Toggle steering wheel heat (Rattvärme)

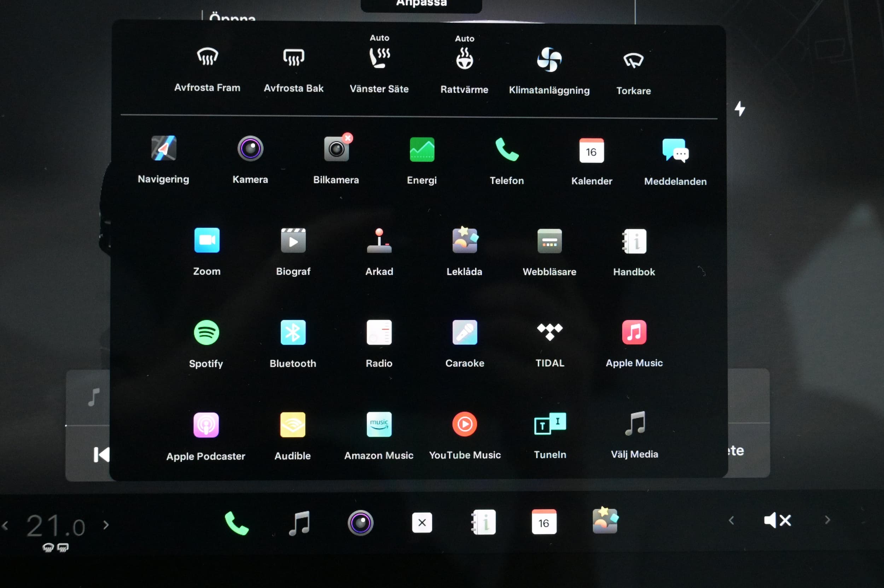[464, 58]
